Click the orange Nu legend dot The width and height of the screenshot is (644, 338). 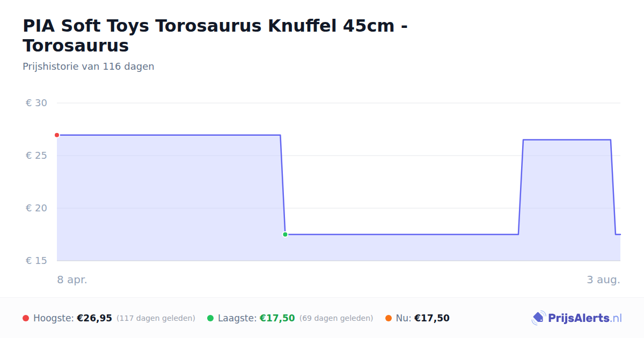(x=389, y=318)
